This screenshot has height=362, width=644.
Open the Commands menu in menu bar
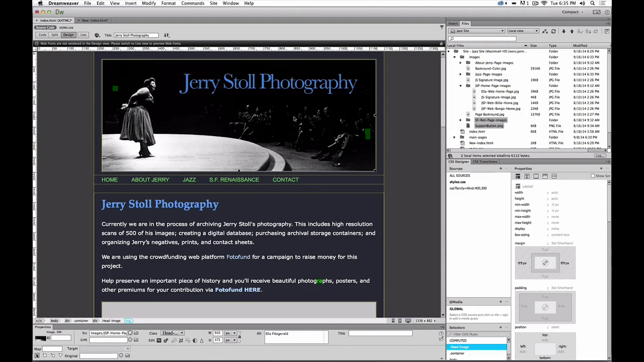[193, 3]
